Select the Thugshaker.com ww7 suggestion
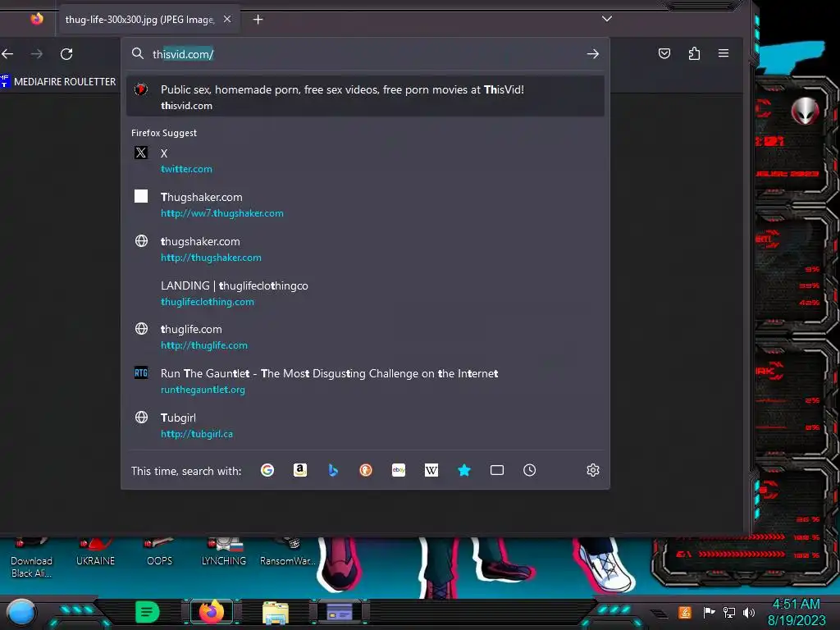The image size is (840, 630). tap(365, 204)
